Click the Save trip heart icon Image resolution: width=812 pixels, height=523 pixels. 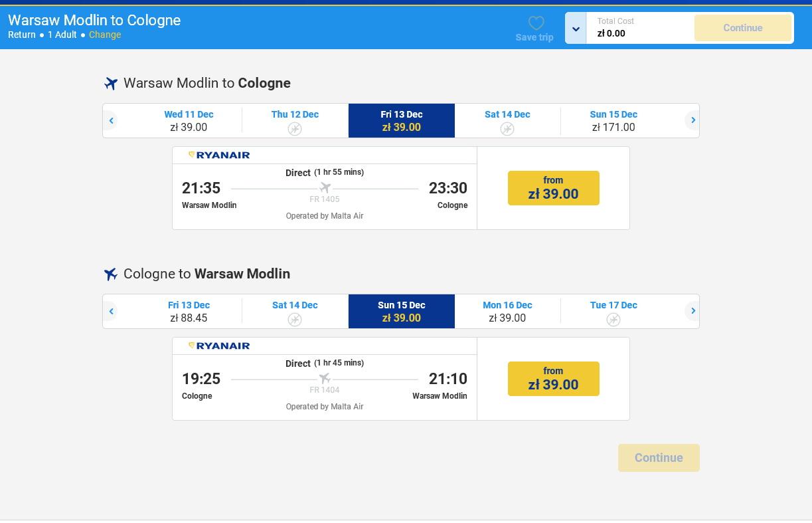pos(536,23)
